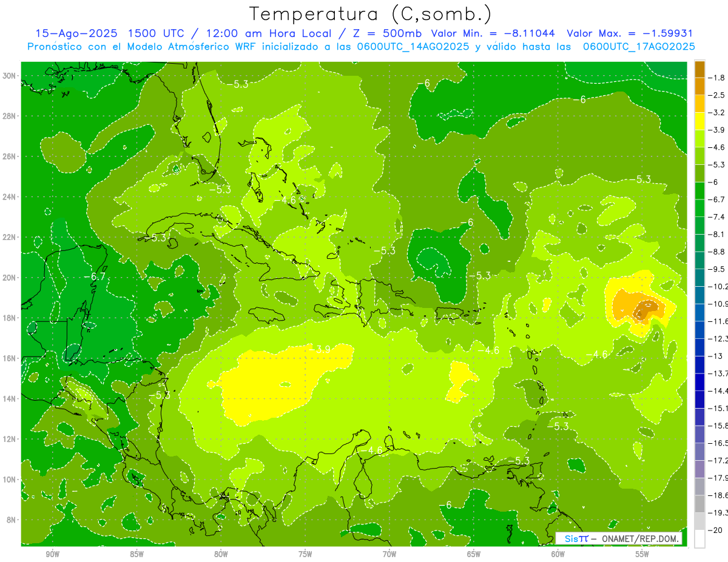Click the "-2.5" colorbar label
This screenshot has width=728, height=562.
coord(718,95)
